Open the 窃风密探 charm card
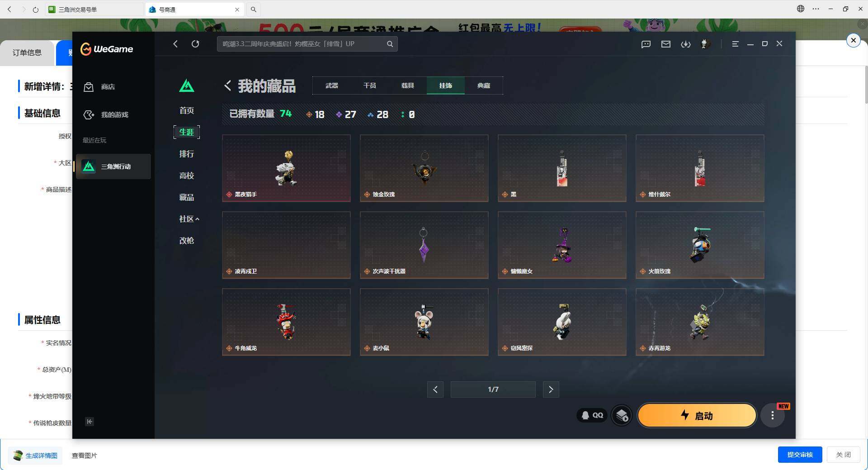Viewport: 868px width, 470px height. (x=562, y=322)
